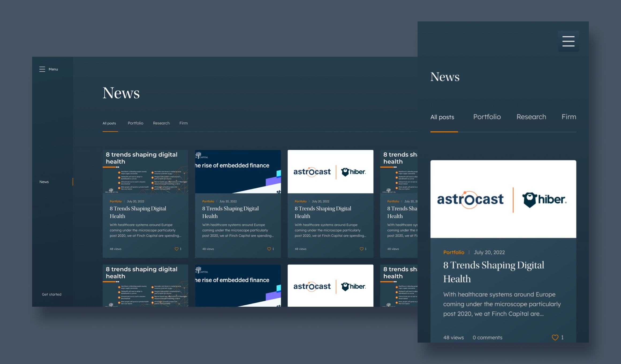The image size is (621, 364).
Task: Click July 20, 2022 date on mobile card
Action: click(x=489, y=252)
